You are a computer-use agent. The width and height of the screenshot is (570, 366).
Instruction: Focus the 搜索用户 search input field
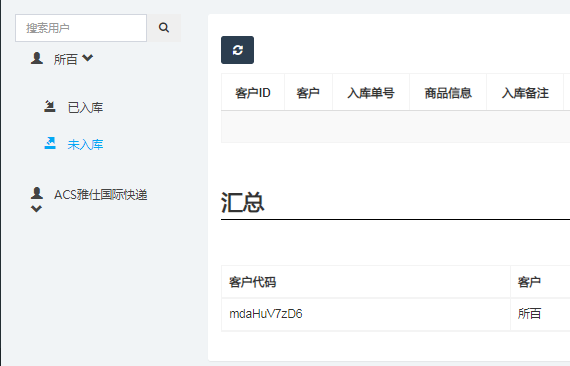(x=81, y=28)
